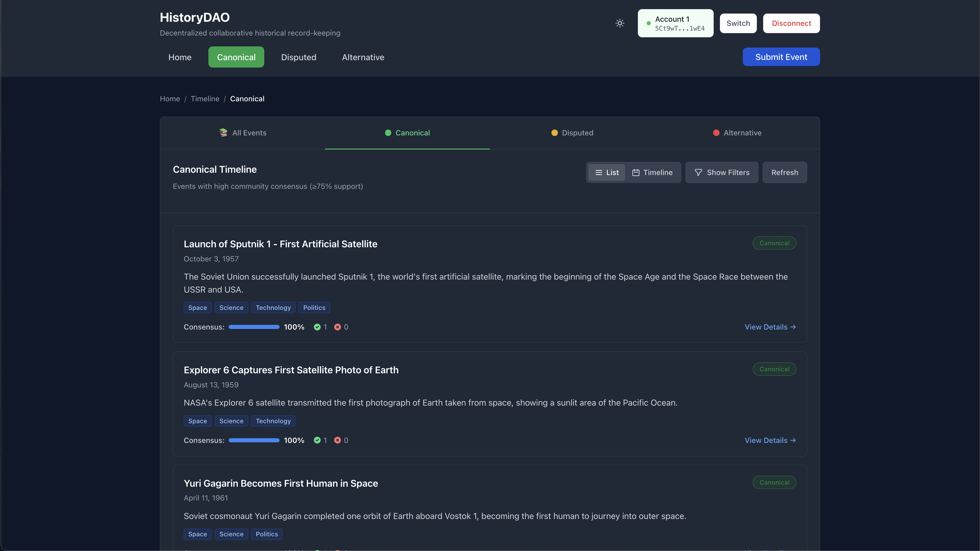980x551 pixels.
Task: Click the Technology tag on Explorer 6 event
Action: [273, 421]
